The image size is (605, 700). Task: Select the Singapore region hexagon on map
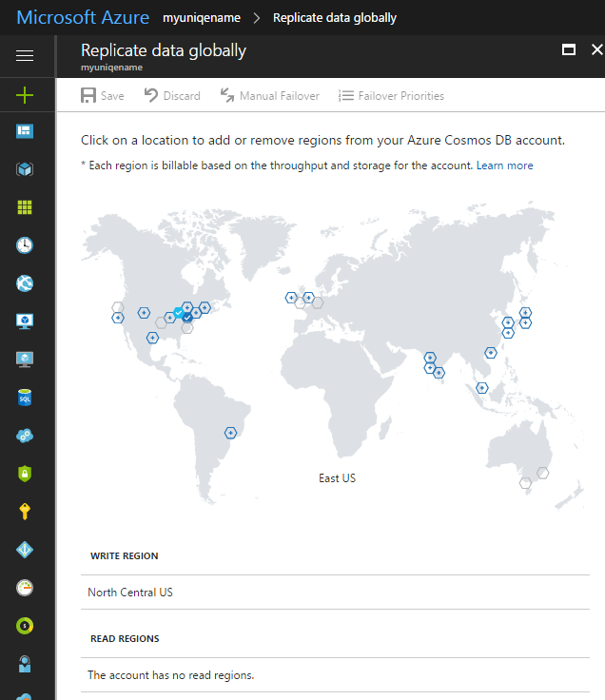(481, 387)
